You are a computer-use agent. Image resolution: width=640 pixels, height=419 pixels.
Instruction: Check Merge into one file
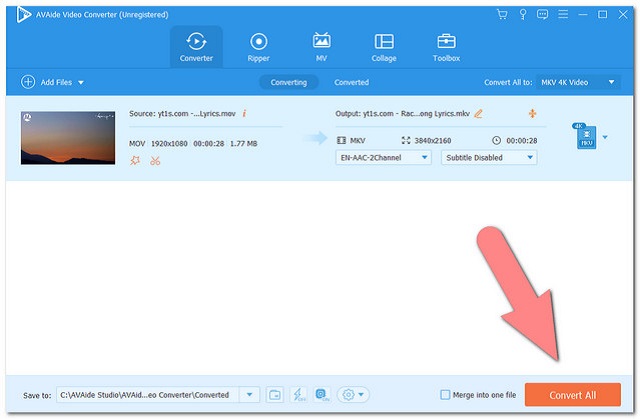click(445, 395)
